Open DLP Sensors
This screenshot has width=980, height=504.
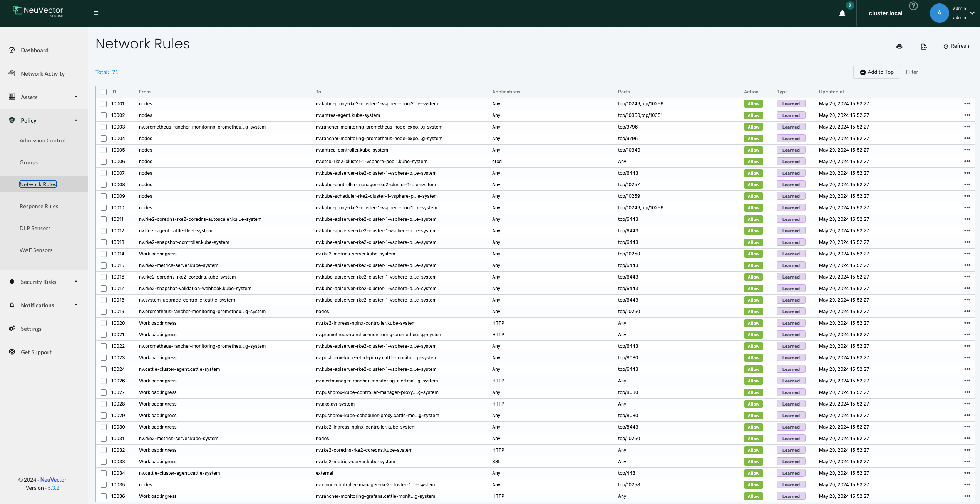[x=35, y=228]
